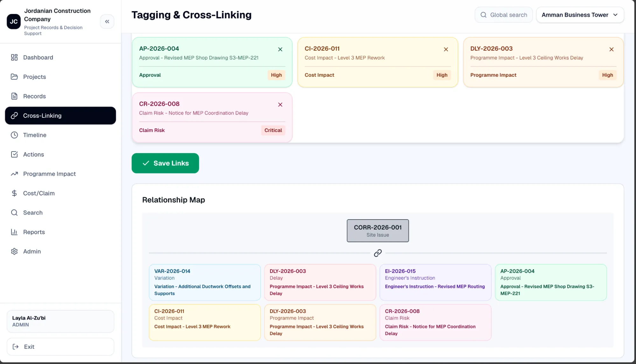The height and width of the screenshot is (364, 636).
Task: Click 'Cost Impact - Level 3 MEP Rework' card subtitle
Action: (x=345, y=58)
